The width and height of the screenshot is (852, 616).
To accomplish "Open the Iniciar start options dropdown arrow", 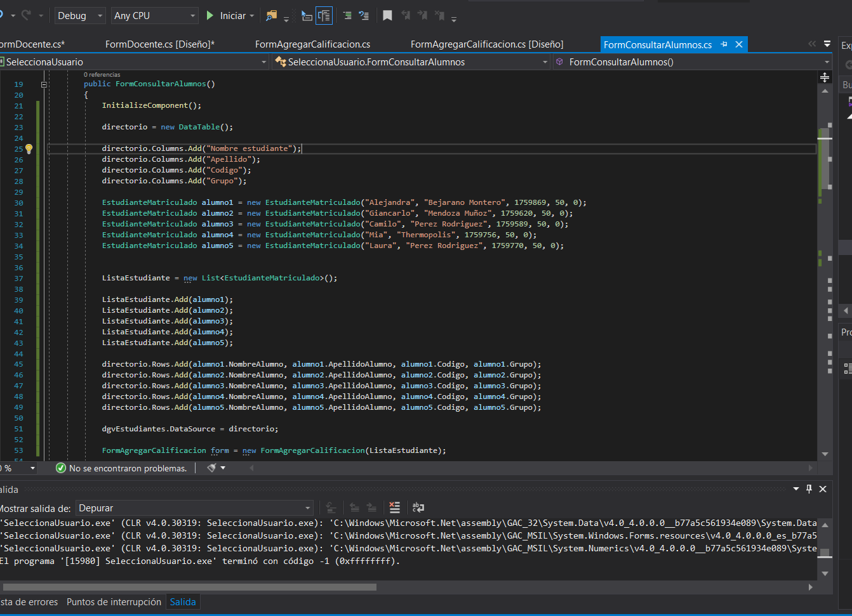I will [252, 16].
